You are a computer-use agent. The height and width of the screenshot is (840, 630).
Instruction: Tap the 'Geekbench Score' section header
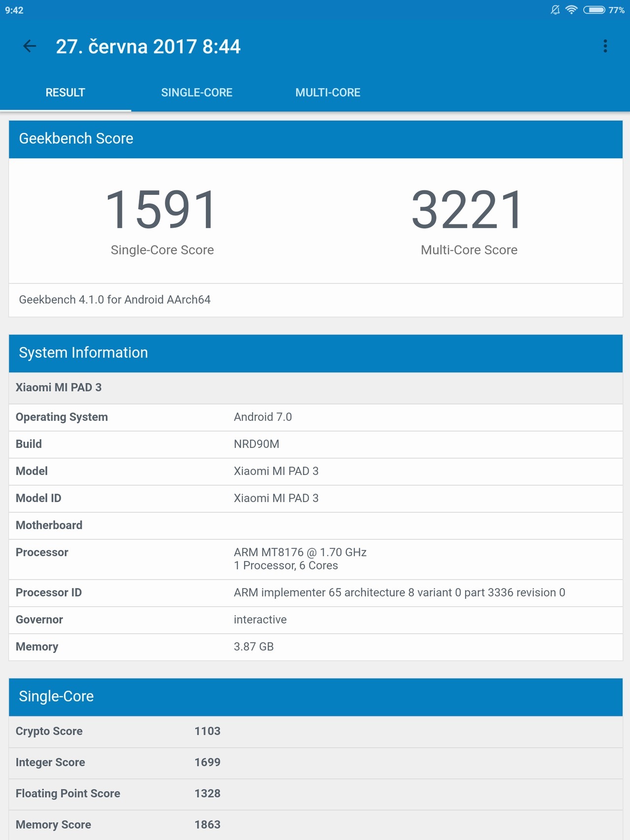pos(315,139)
